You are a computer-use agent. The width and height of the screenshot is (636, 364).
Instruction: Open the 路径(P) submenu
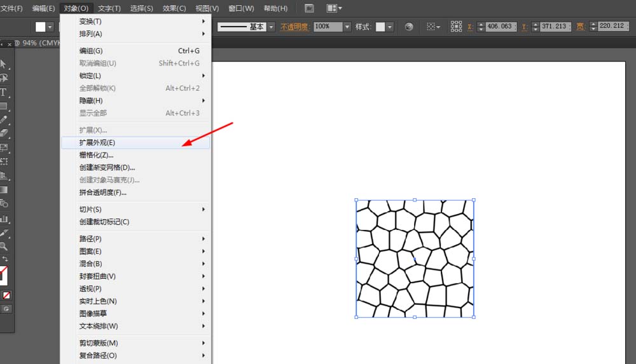pos(90,239)
